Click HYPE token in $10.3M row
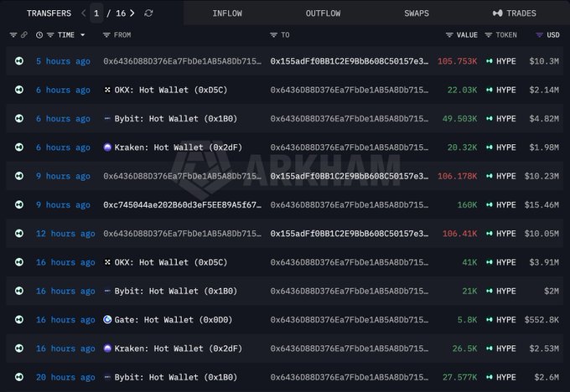Image resolution: width=570 pixels, height=392 pixels. pyautogui.click(x=501, y=61)
